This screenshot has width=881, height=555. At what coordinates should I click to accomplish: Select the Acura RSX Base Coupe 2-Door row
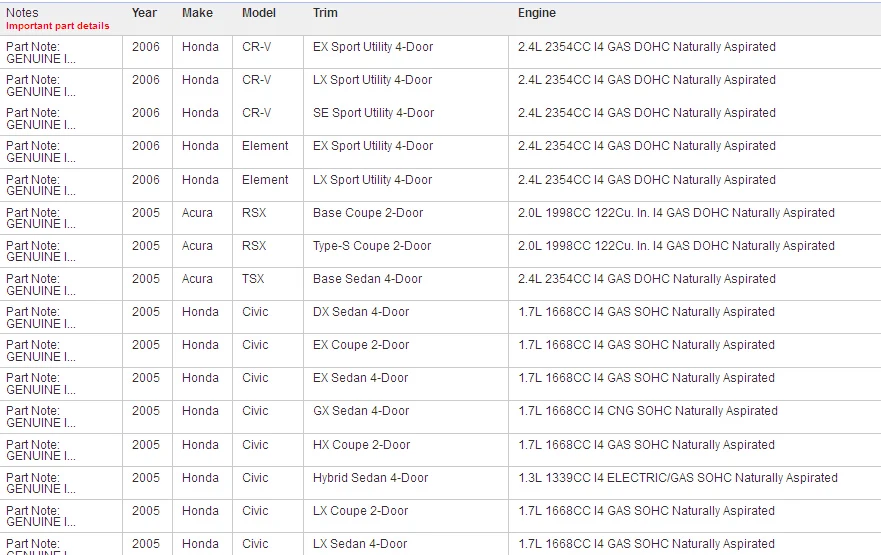pos(440,218)
